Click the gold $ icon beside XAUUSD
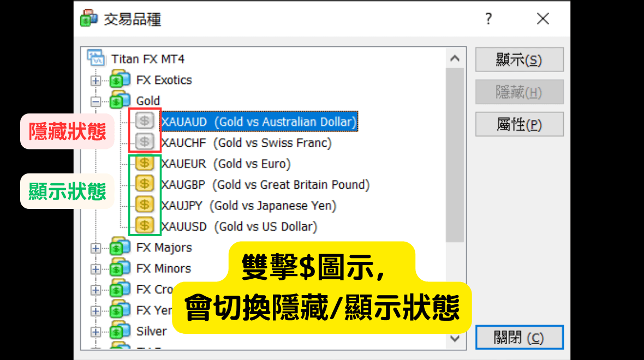The height and width of the screenshot is (360, 644). [144, 226]
